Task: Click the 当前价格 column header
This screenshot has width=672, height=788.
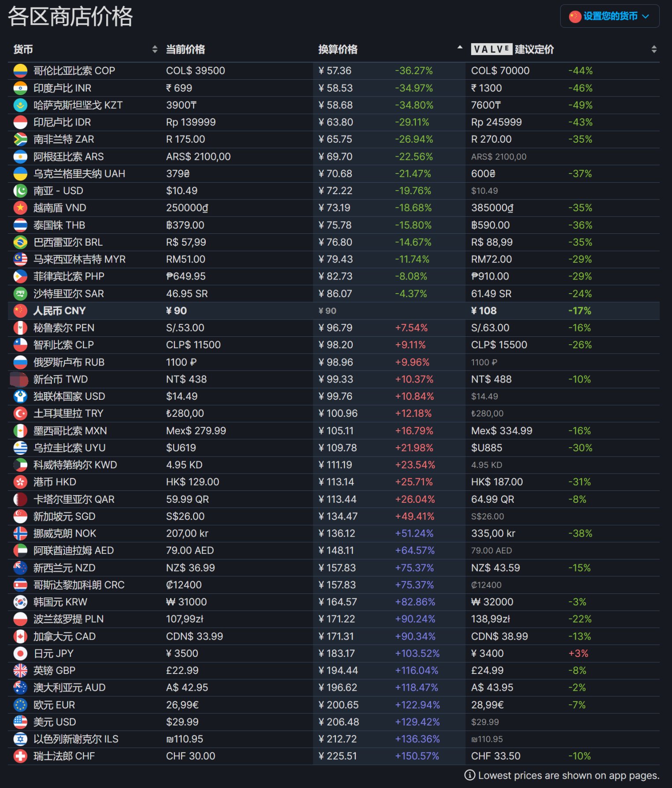Action: [x=185, y=49]
